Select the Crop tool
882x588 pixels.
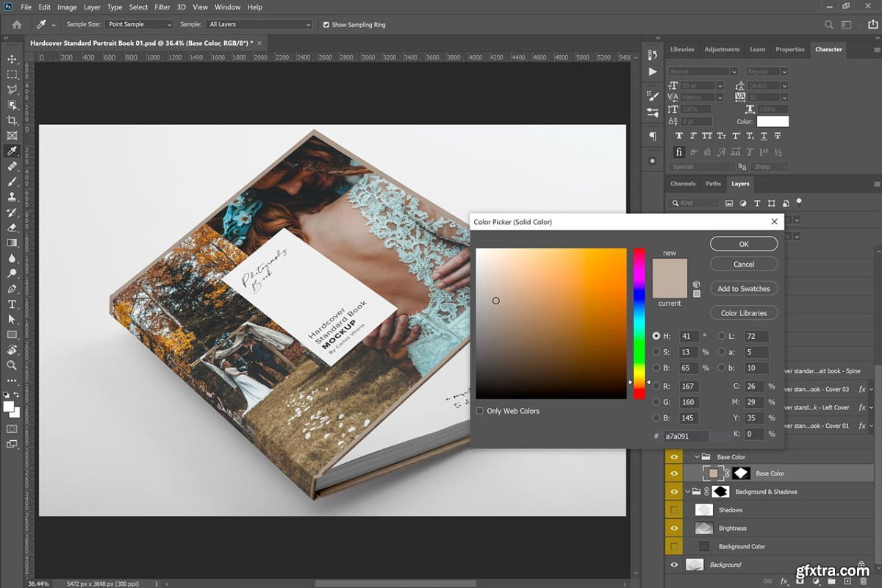coord(12,121)
